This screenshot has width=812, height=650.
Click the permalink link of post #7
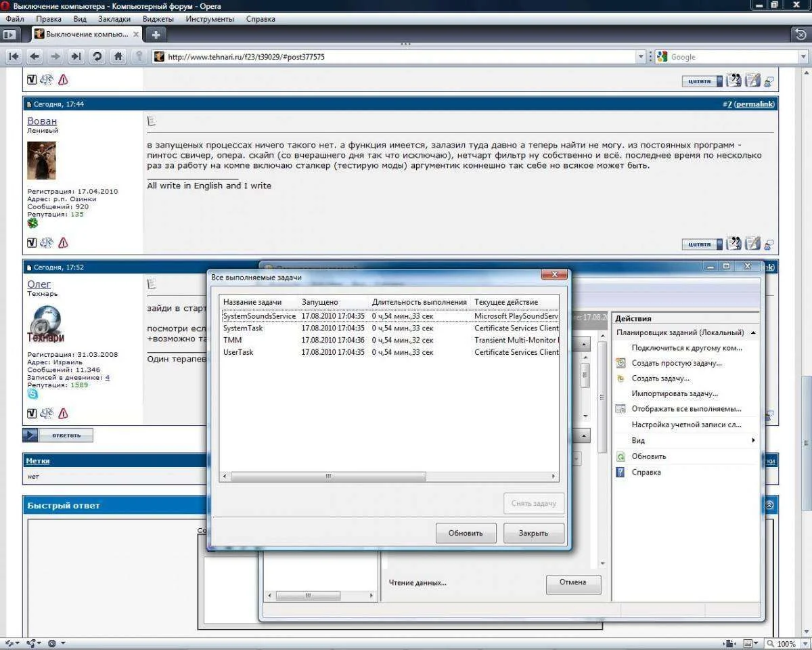[x=754, y=104]
